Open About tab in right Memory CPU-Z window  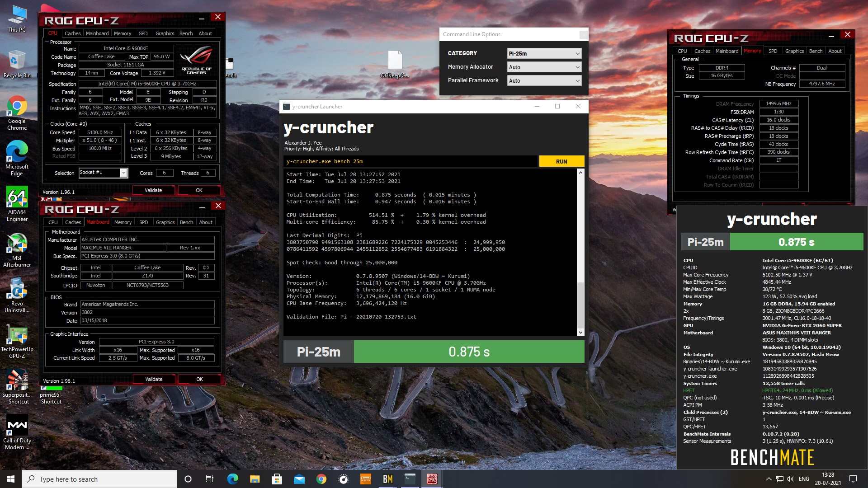835,51
